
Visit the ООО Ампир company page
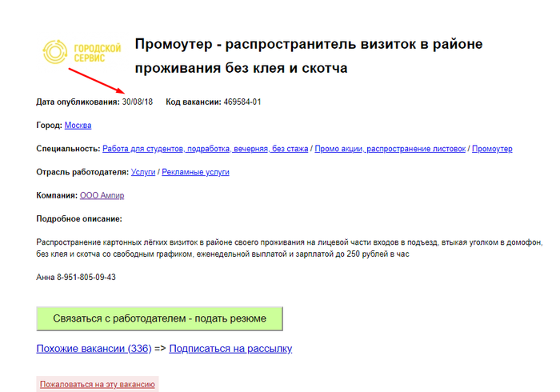(x=102, y=195)
